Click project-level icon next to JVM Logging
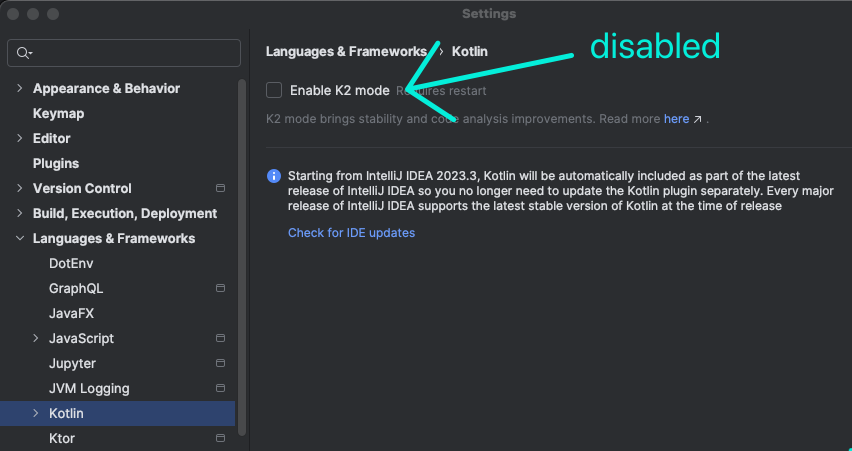Image resolution: width=852 pixels, height=451 pixels. click(220, 388)
